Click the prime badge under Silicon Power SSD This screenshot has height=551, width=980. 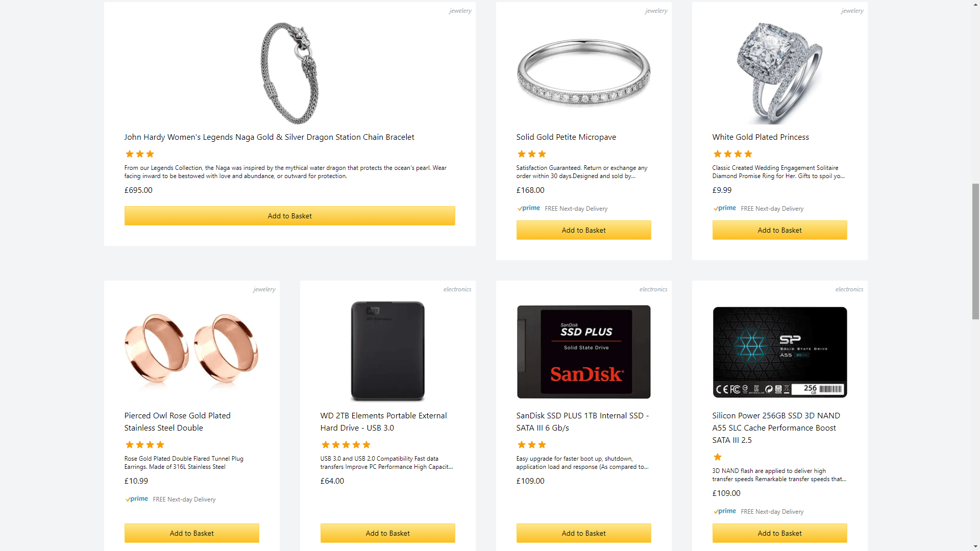[724, 511]
